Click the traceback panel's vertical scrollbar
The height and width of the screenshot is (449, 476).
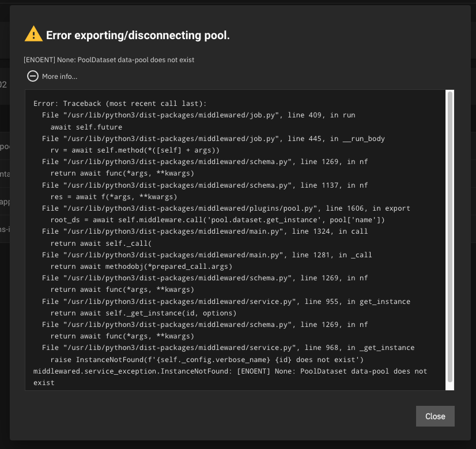click(449, 236)
